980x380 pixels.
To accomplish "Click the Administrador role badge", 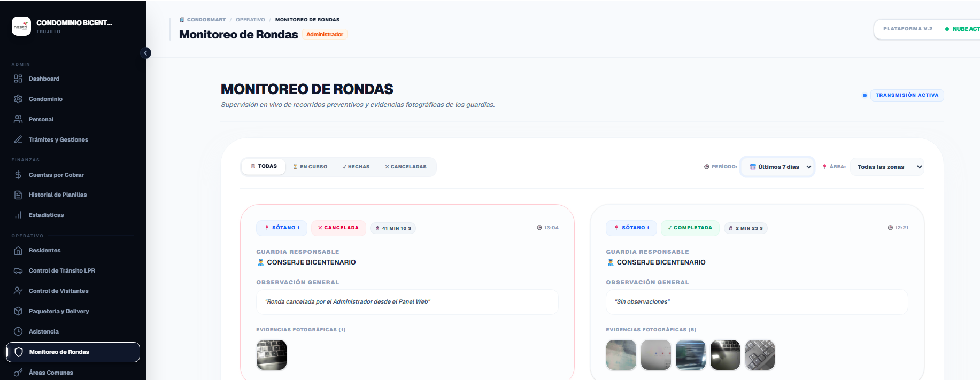I will click(325, 34).
